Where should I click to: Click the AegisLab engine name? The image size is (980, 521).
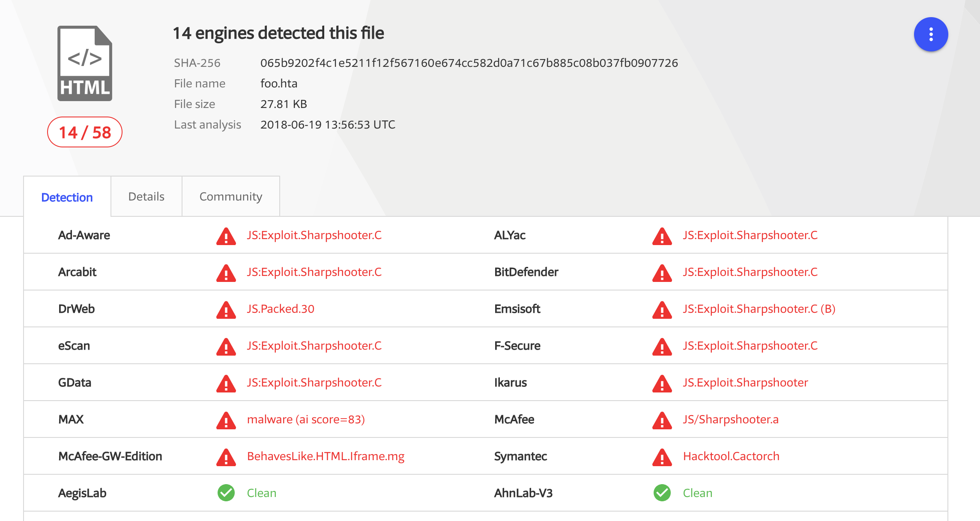tap(82, 493)
